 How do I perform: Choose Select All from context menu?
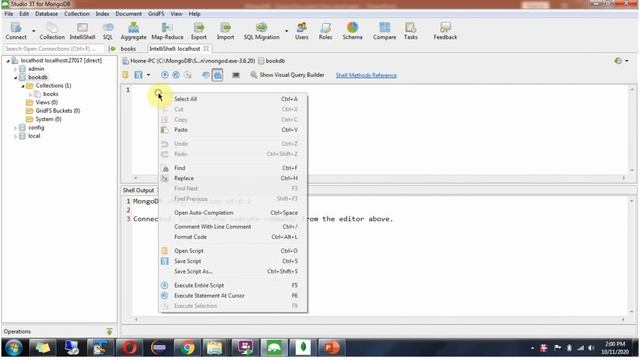pos(233,99)
